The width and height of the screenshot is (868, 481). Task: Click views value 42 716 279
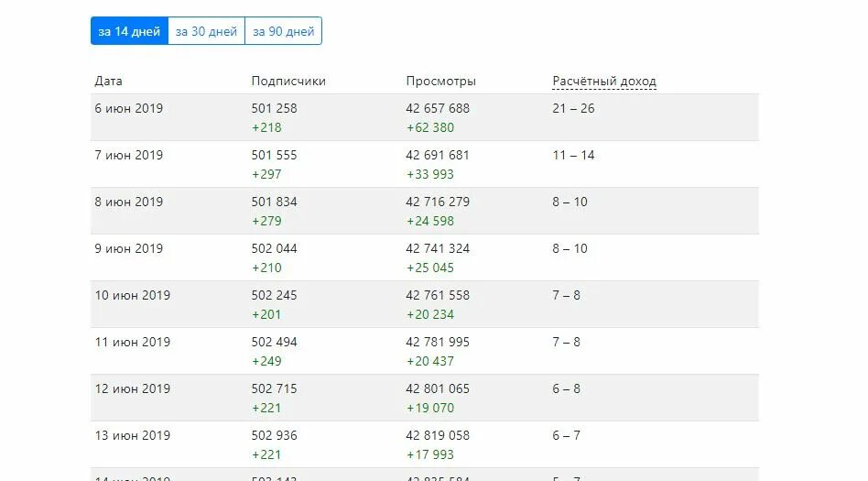(438, 202)
